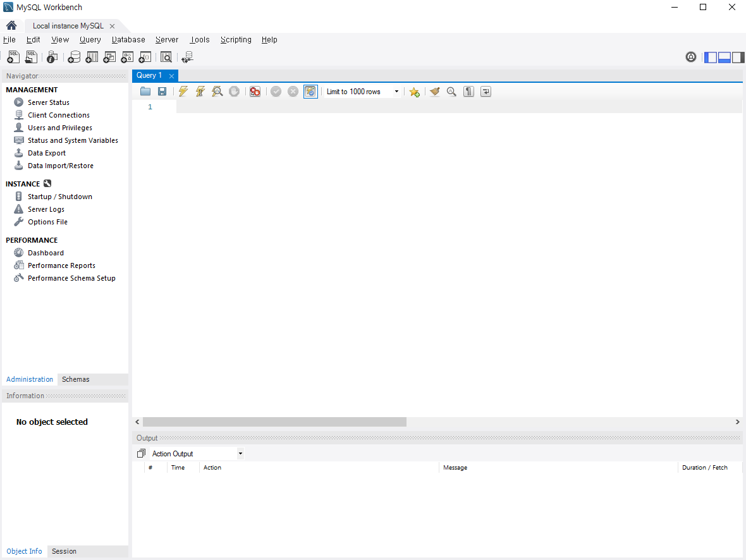Open the find panel magnifier icon
Screen dimensions: 746x560
pos(451,92)
